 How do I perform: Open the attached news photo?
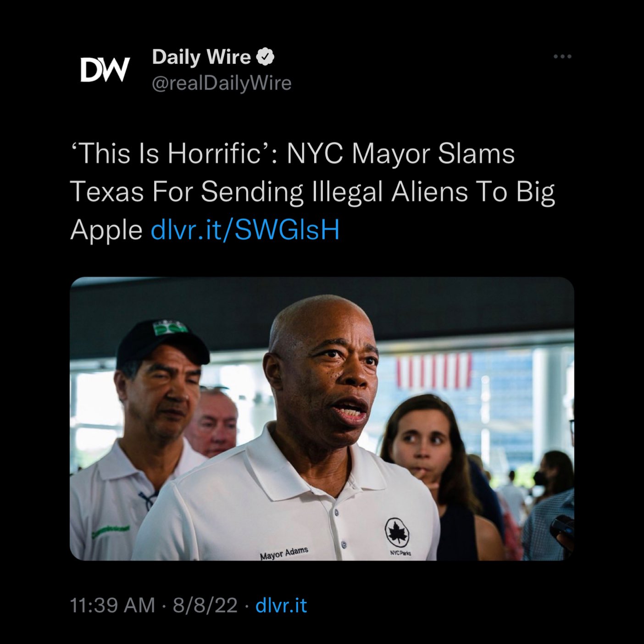pos(322,419)
